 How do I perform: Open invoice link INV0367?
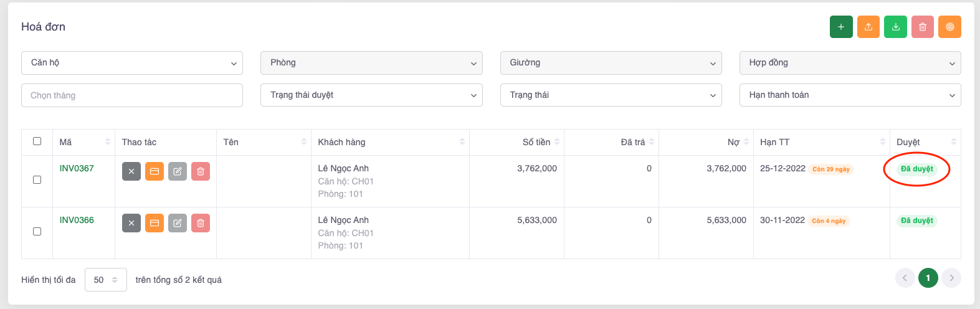point(77,168)
